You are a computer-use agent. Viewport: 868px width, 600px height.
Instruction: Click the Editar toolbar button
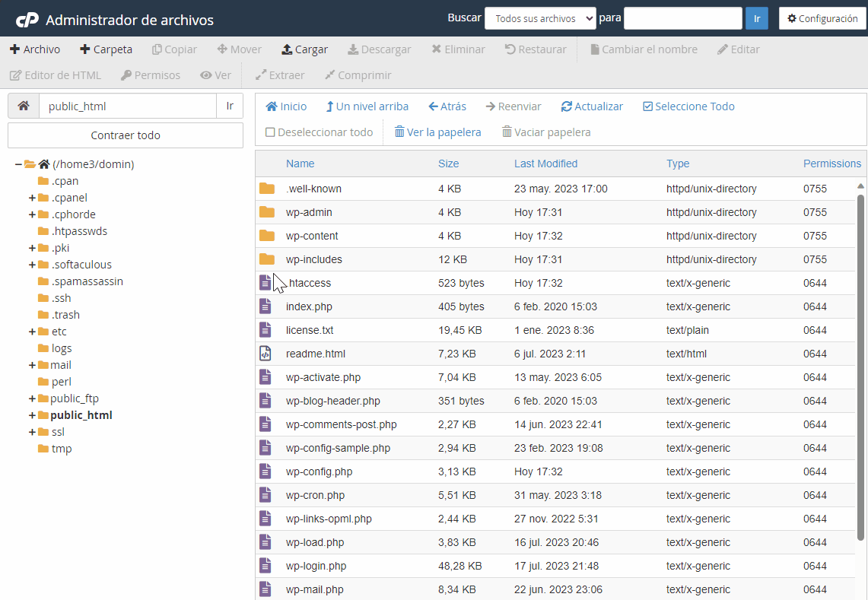(738, 49)
